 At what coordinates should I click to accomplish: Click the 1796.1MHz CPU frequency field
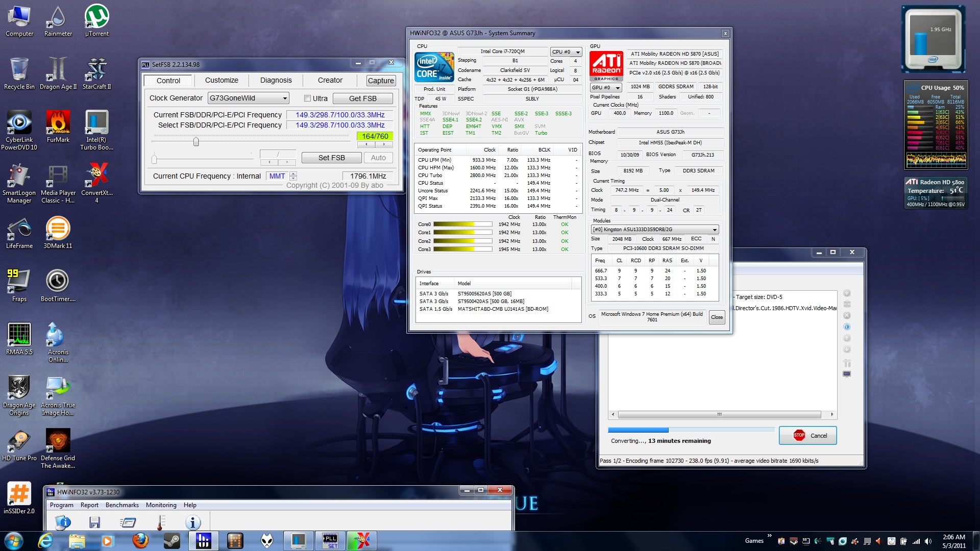tap(368, 176)
